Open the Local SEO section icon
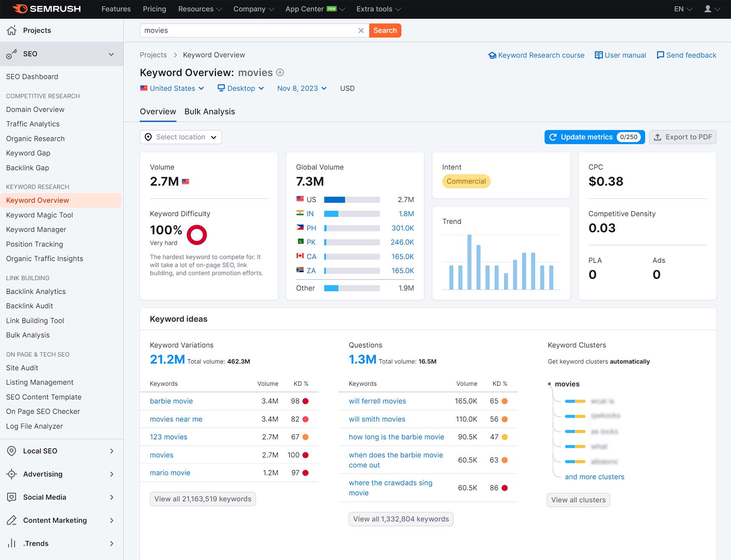This screenshot has width=731, height=560. point(11,451)
